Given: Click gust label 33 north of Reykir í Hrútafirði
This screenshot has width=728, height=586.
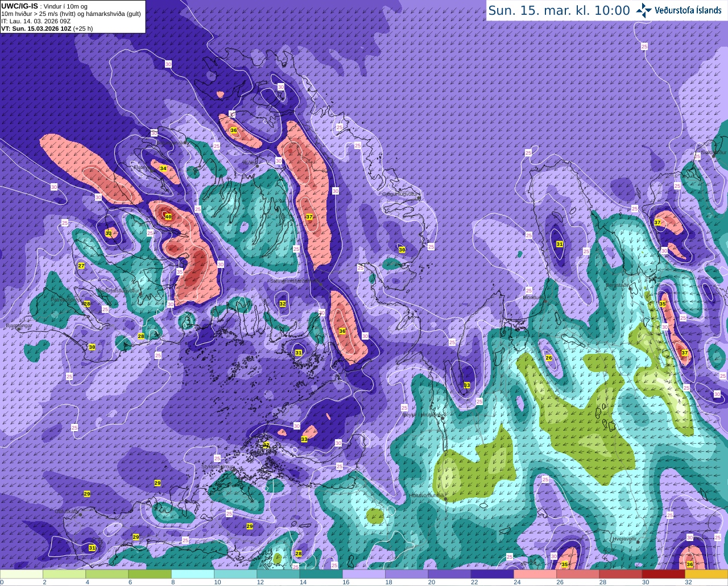Looking at the screenshot, I should (x=467, y=385).
